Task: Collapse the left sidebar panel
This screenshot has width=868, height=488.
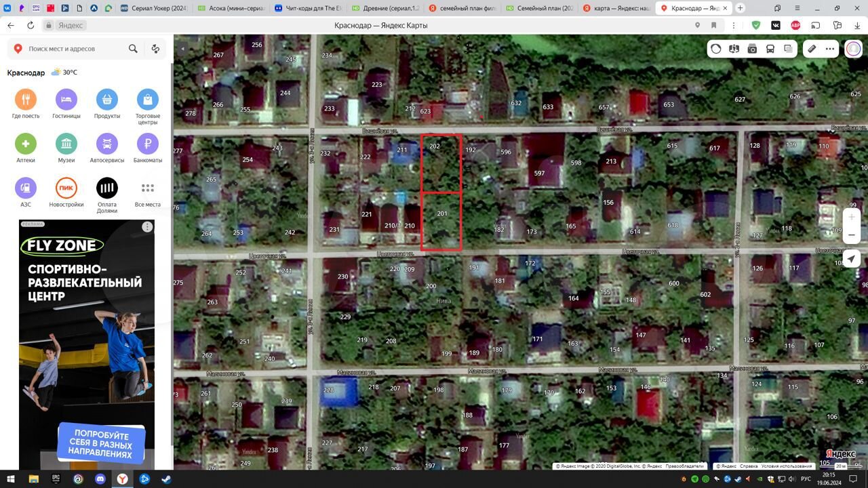Action: coord(182,49)
